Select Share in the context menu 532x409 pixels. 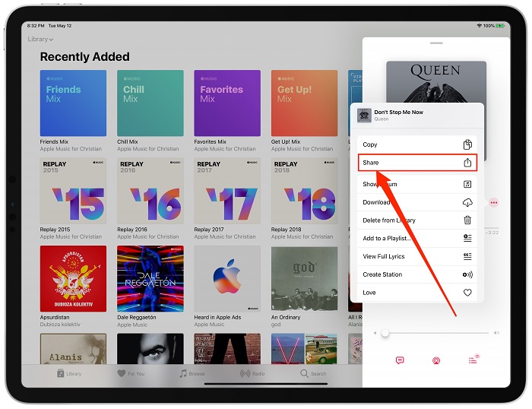417,163
